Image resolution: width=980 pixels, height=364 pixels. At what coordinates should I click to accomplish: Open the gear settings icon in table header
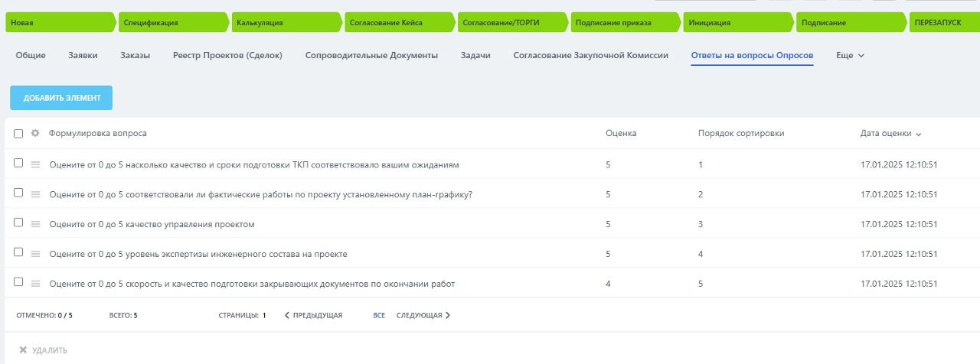(x=35, y=133)
